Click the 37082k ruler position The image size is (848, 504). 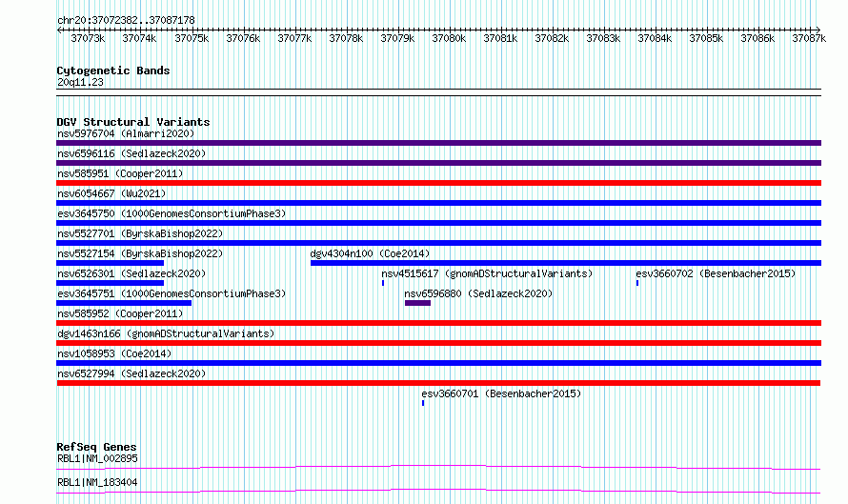point(552,38)
